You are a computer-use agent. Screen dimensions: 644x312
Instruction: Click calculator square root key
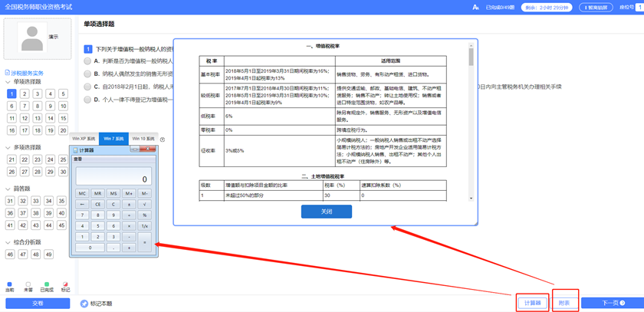click(145, 204)
